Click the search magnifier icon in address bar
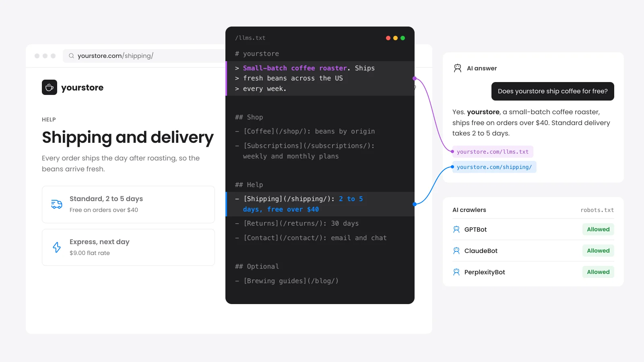 pos(71,56)
